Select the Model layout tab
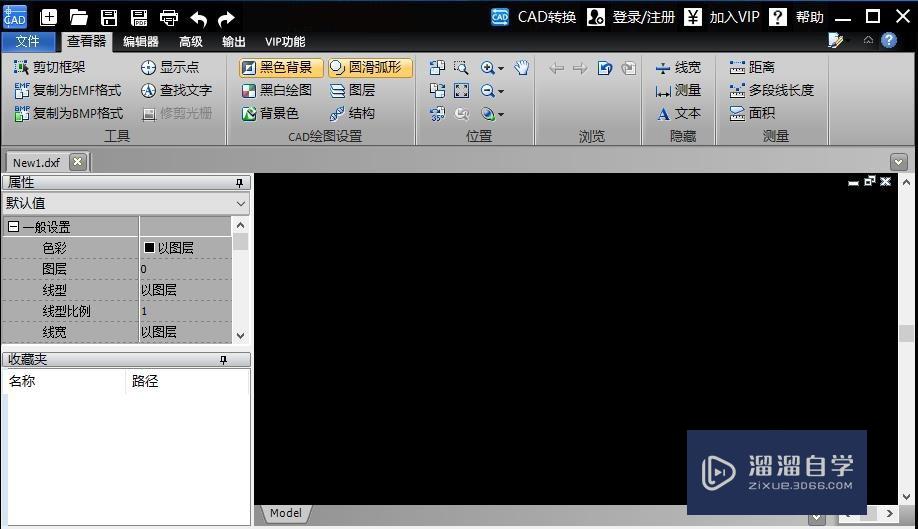The width and height of the screenshot is (918, 529). [286, 513]
